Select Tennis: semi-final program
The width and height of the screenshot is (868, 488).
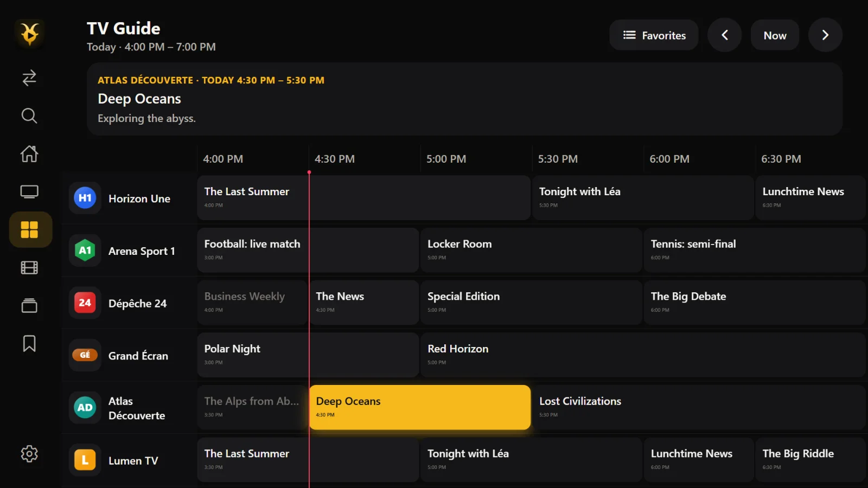(x=755, y=250)
